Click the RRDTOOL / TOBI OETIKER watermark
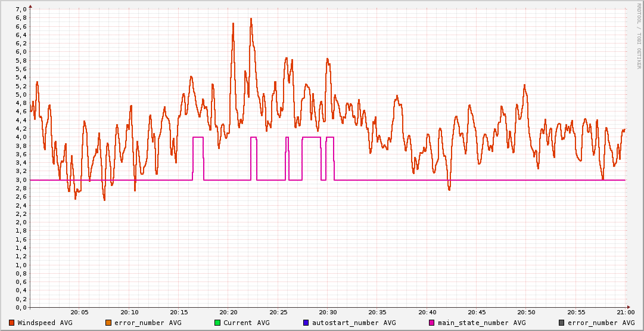 pos(639,35)
